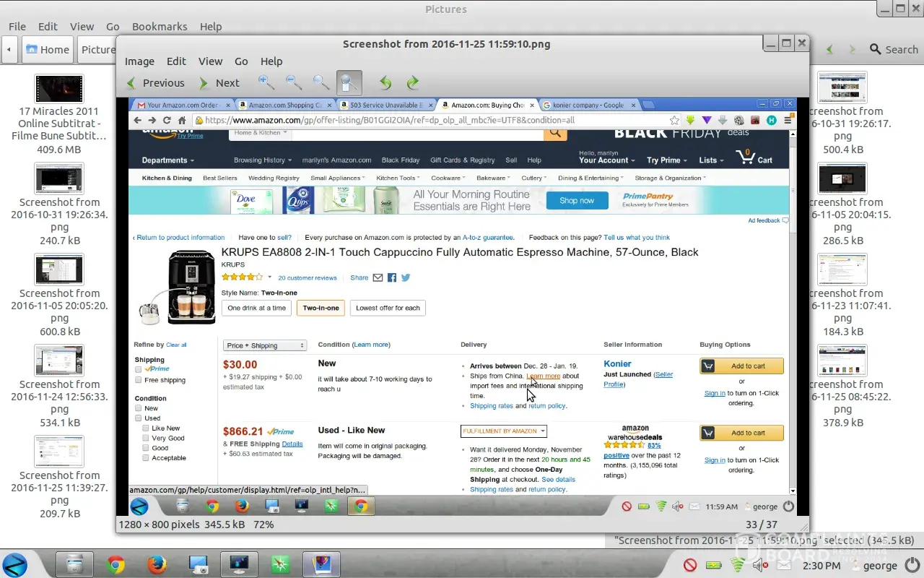Select the screenshot thumbnail ending 11:07:41.png
This screenshot has width=924, height=578.
click(x=842, y=269)
